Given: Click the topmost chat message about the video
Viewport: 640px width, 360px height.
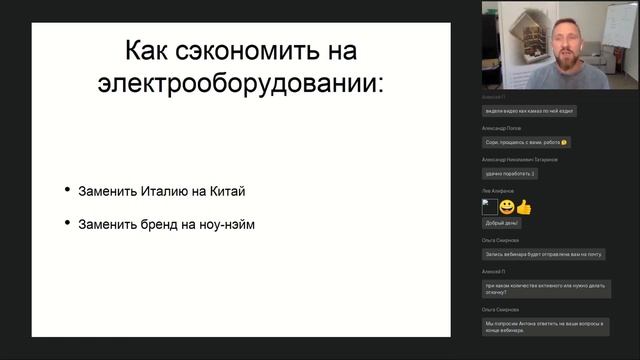Looking at the screenshot, I should (x=529, y=111).
